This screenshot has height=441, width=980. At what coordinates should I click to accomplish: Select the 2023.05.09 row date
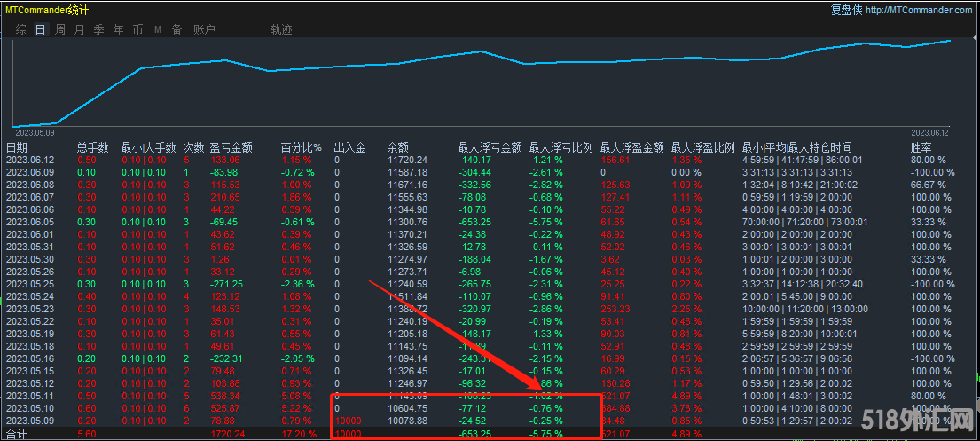29,421
